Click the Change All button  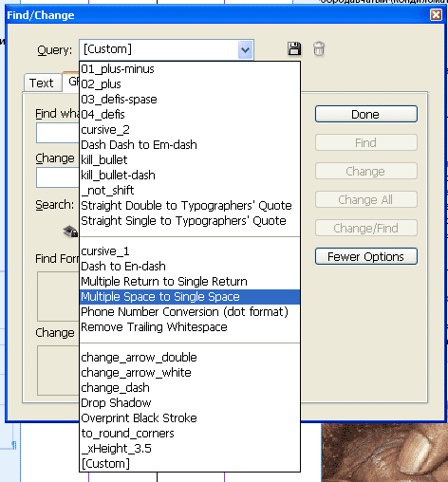(x=366, y=199)
